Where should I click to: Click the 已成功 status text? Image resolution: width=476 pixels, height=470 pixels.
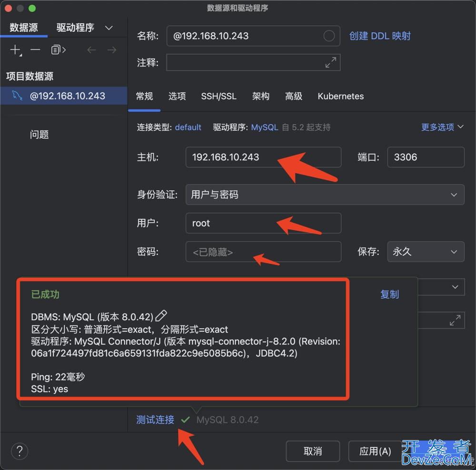(x=45, y=294)
